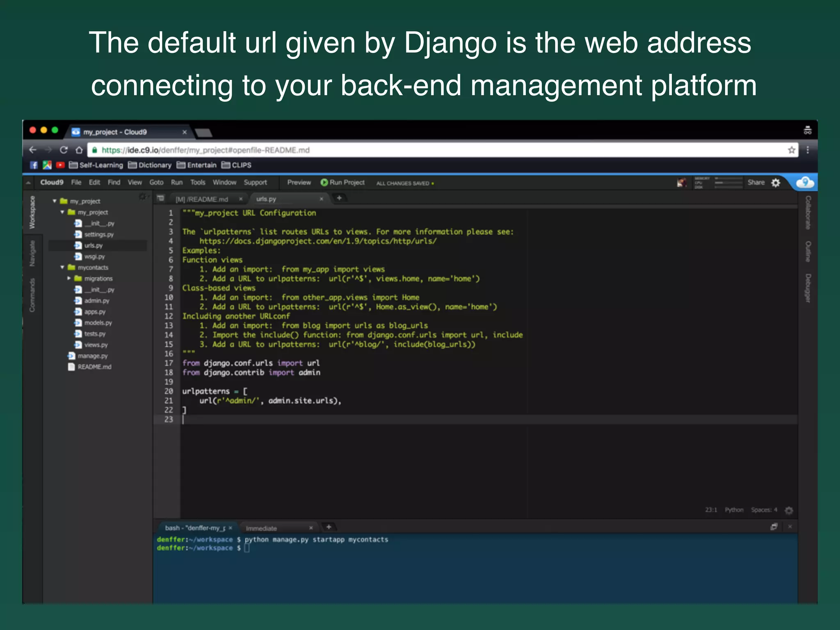Click the browser reload icon
This screenshot has width=840, height=630.
64,150
